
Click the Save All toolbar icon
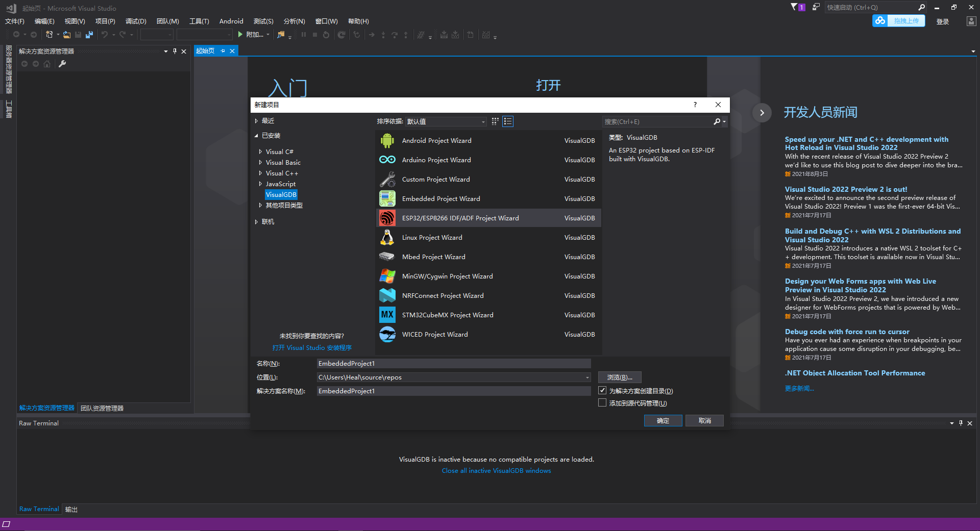point(89,35)
